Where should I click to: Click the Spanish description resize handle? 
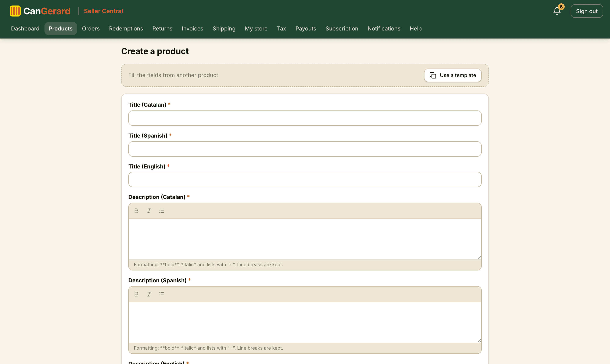479,341
